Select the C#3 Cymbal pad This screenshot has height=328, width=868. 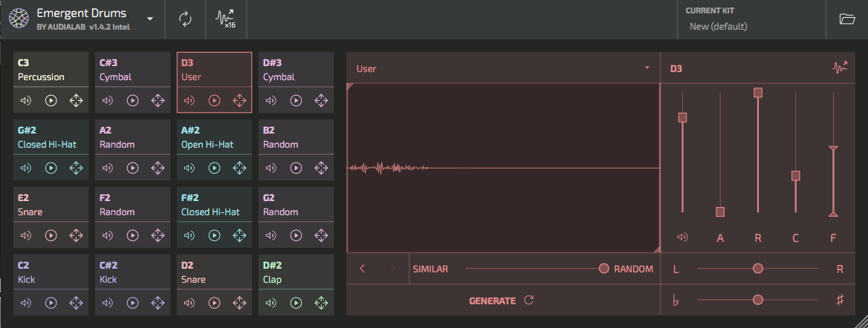[133, 70]
